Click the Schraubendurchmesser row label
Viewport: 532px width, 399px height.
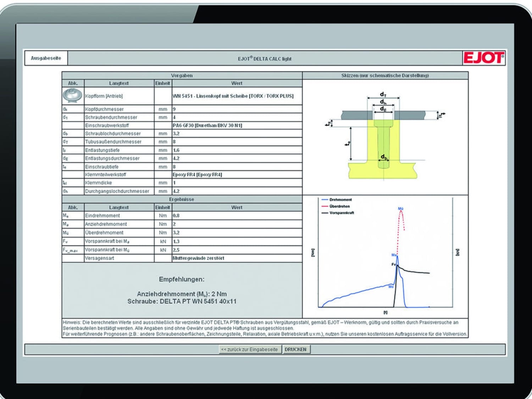point(111,117)
